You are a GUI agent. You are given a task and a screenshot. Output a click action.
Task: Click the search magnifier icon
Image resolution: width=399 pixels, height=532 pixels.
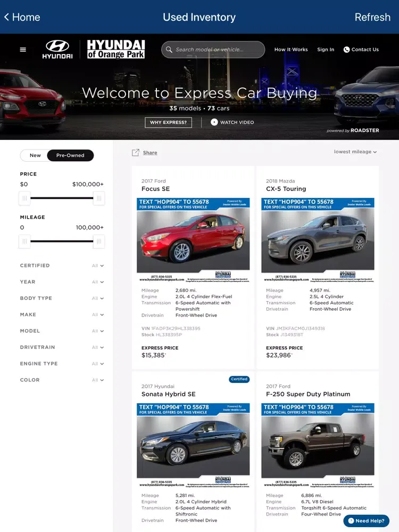click(x=169, y=49)
